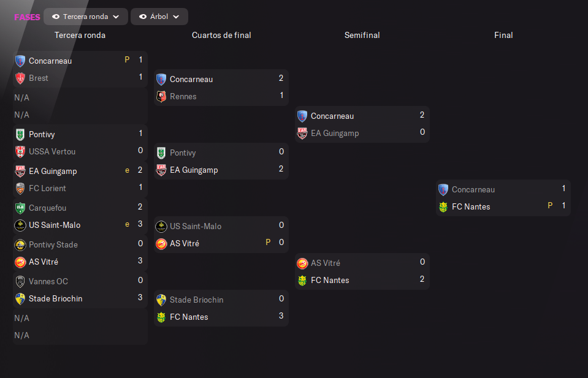Click the Final match score for Concarneau

[563, 189]
